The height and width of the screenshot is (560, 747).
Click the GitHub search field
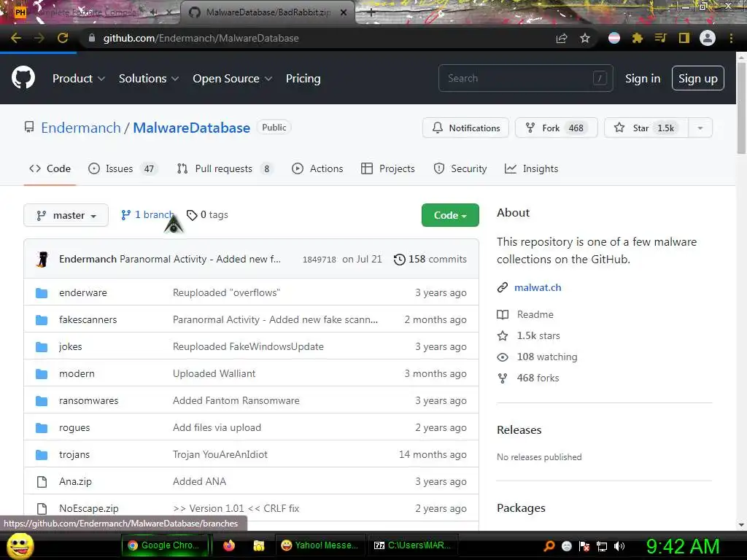pos(525,78)
